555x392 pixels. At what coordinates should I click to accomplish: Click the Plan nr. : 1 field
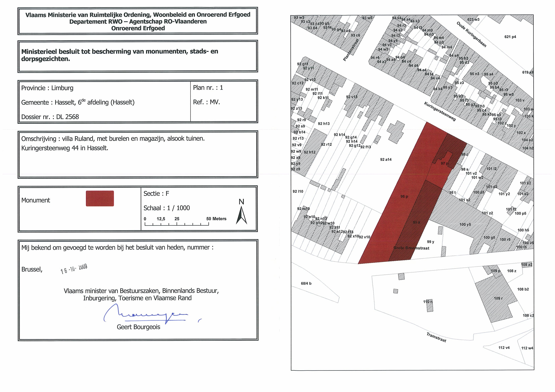click(208, 88)
